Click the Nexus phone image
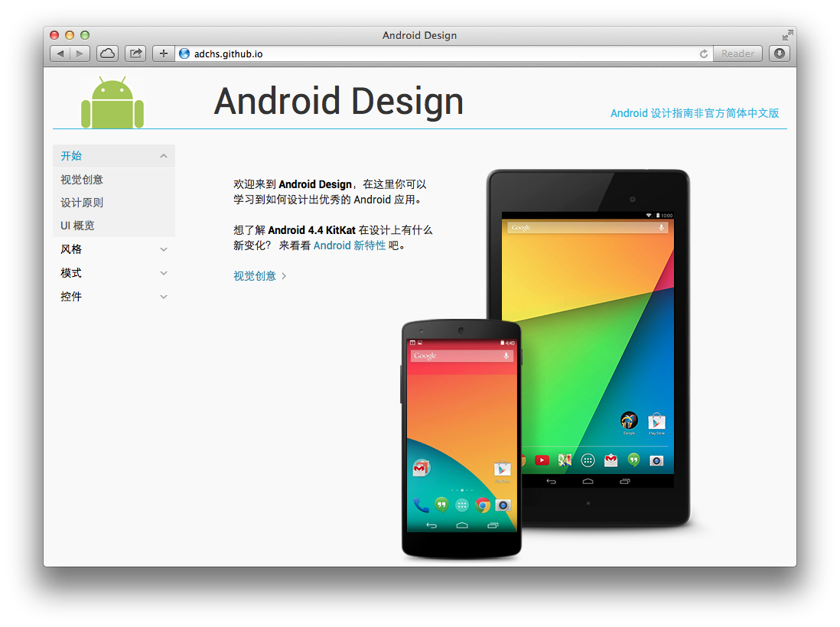 click(461, 439)
